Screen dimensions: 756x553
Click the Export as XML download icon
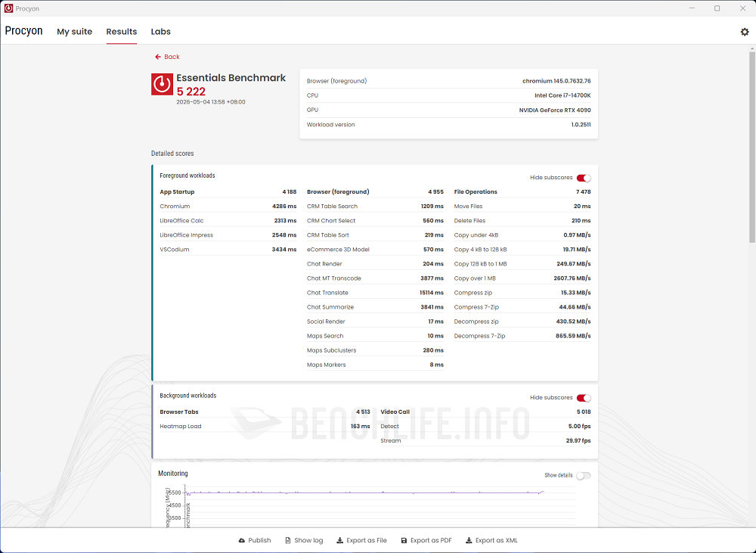click(469, 540)
